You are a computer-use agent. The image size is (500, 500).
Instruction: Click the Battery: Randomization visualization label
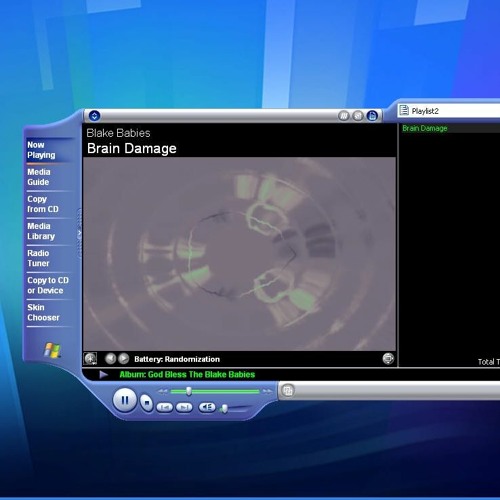point(177,359)
